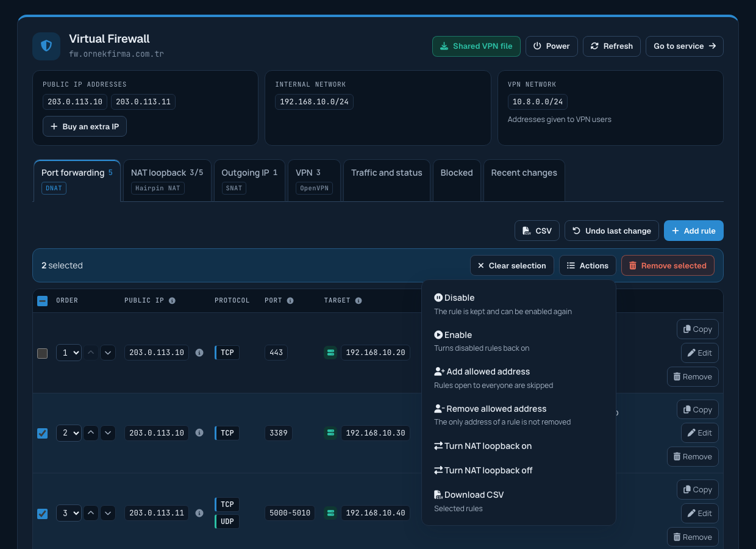The width and height of the screenshot is (756, 549).
Task: Choose Disable from the Actions menu
Action: 518,304
